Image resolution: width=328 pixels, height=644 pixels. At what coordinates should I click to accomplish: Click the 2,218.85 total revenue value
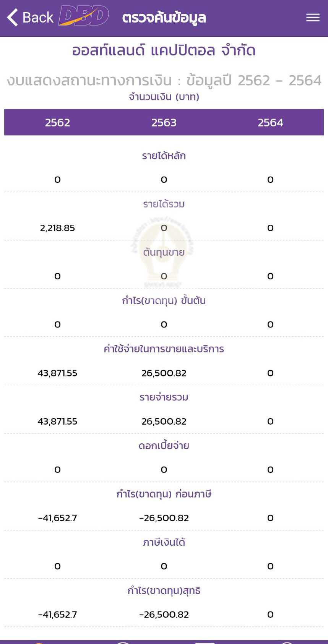(57, 228)
